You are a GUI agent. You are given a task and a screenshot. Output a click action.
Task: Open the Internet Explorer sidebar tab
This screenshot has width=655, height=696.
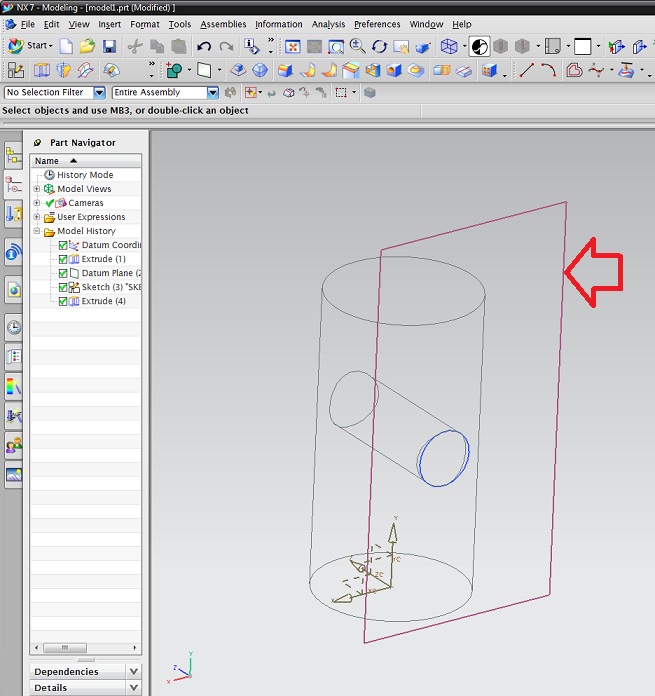point(14,290)
